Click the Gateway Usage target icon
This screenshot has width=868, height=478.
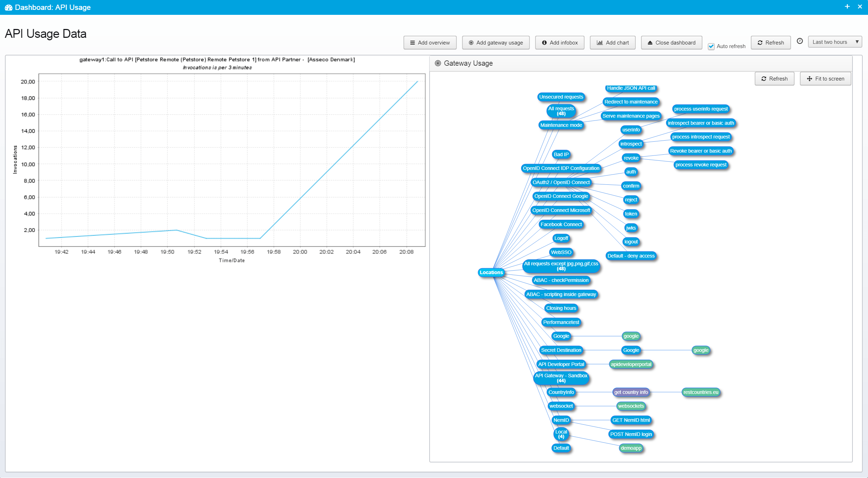click(438, 63)
